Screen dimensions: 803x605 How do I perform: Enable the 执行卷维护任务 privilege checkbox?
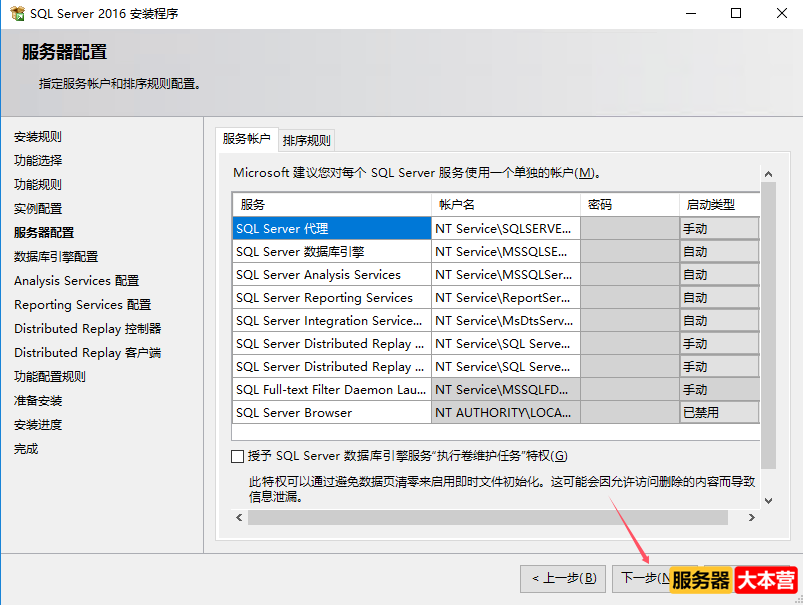point(238,456)
